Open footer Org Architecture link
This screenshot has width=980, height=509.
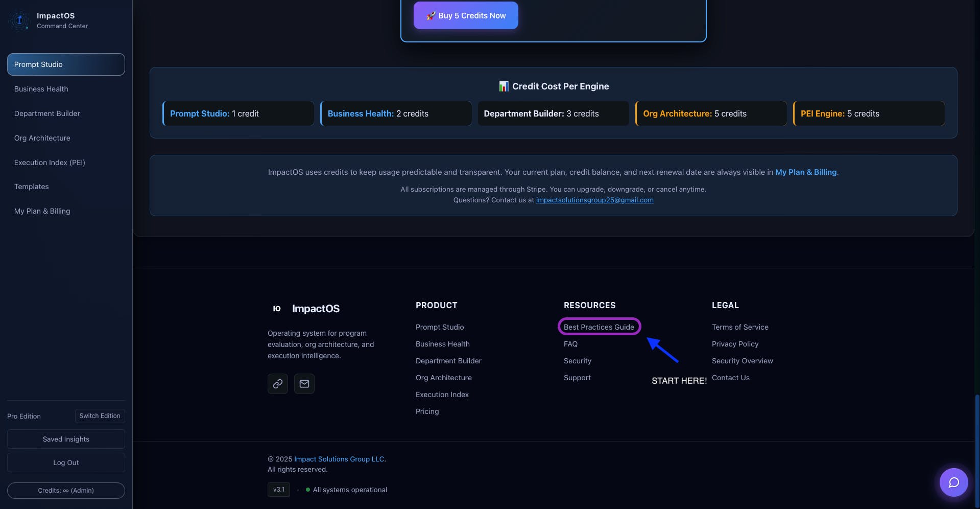[x=444, y=378]
